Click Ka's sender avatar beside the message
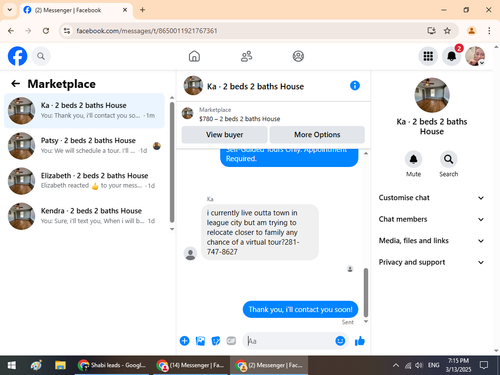The image size is (500, 375). coord(190,253)
